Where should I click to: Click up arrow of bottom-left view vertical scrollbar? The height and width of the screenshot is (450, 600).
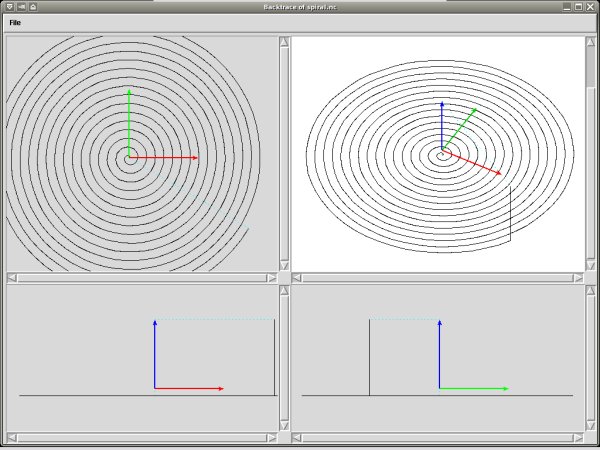click(284, 291)
